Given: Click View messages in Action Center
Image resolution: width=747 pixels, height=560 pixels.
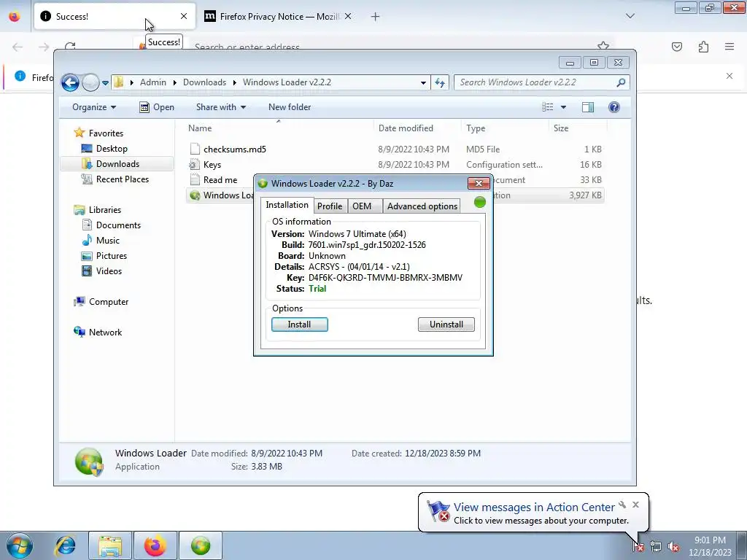Looking at the screenshot, I should pyautogui.click(x=533, y=507).
